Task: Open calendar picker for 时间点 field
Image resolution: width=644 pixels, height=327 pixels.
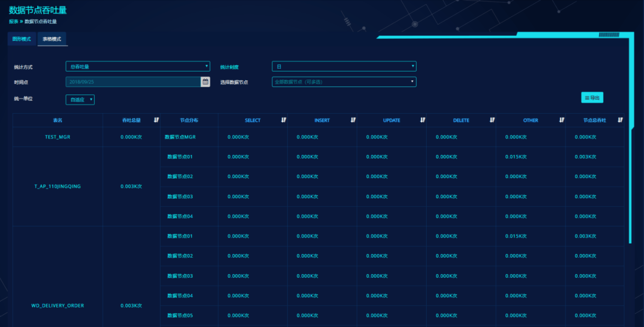Action: pyautogui.click(x=205, y=82)
